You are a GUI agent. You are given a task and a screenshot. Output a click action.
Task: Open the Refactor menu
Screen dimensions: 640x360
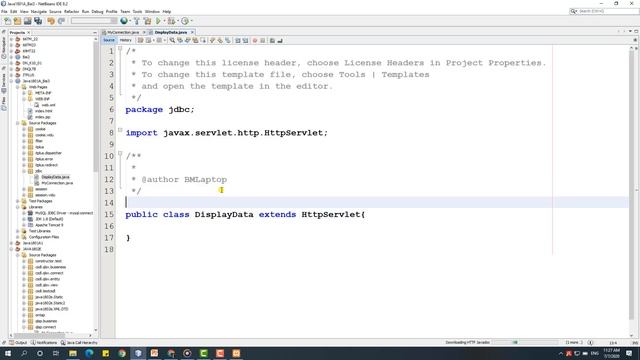pos(71,11)
